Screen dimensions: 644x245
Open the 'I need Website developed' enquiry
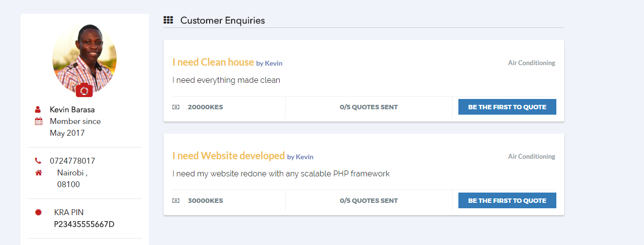228,156
